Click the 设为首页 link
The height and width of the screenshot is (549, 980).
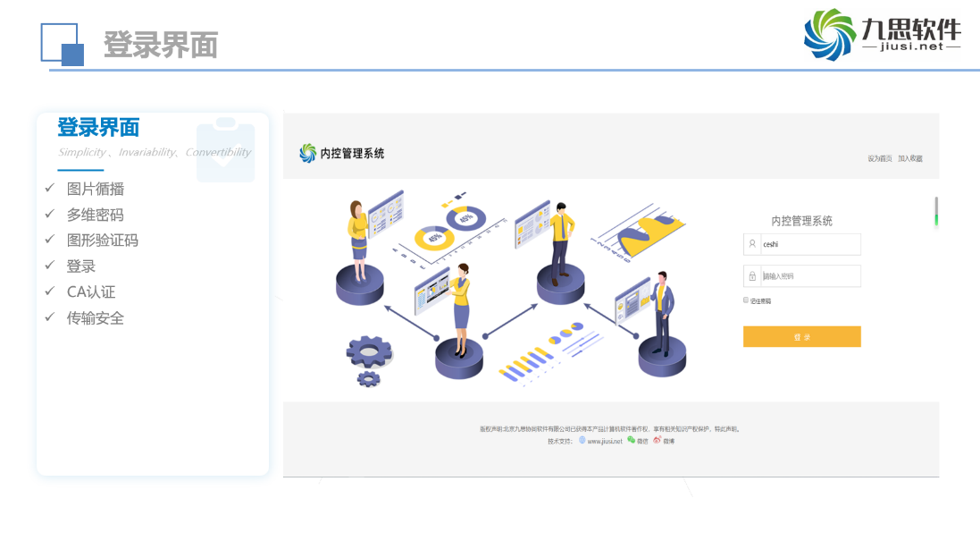(x=879, y=158)
